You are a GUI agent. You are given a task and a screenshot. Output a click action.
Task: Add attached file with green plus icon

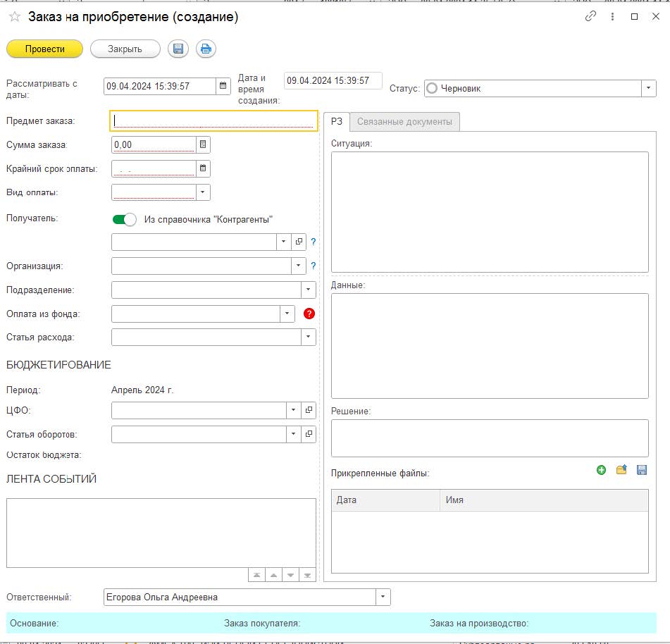pyautogui.click(x=601, y=470)
